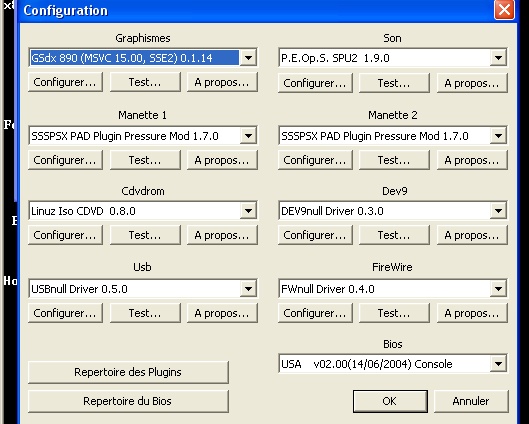Image resolution: width=529 pixels, height=424 pixels.
Task: Cancel with the Annuler button
Action: coord(471,401)
